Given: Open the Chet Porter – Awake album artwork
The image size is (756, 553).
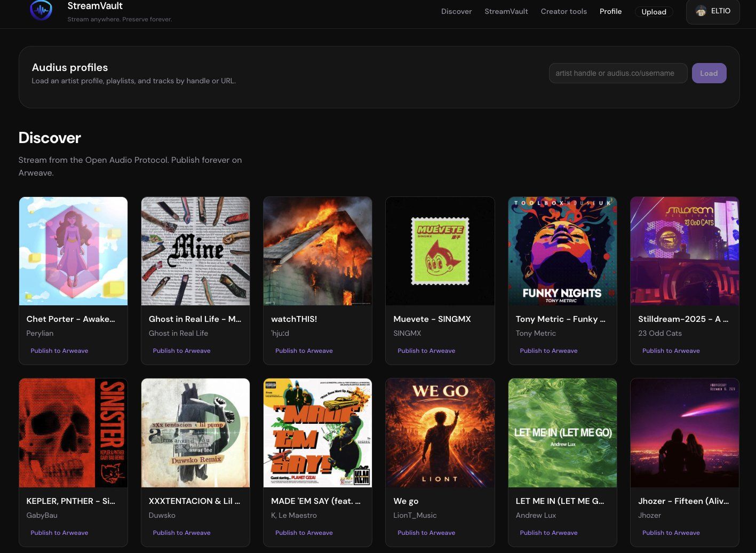Looking at the screenshot, I should 73,251.
